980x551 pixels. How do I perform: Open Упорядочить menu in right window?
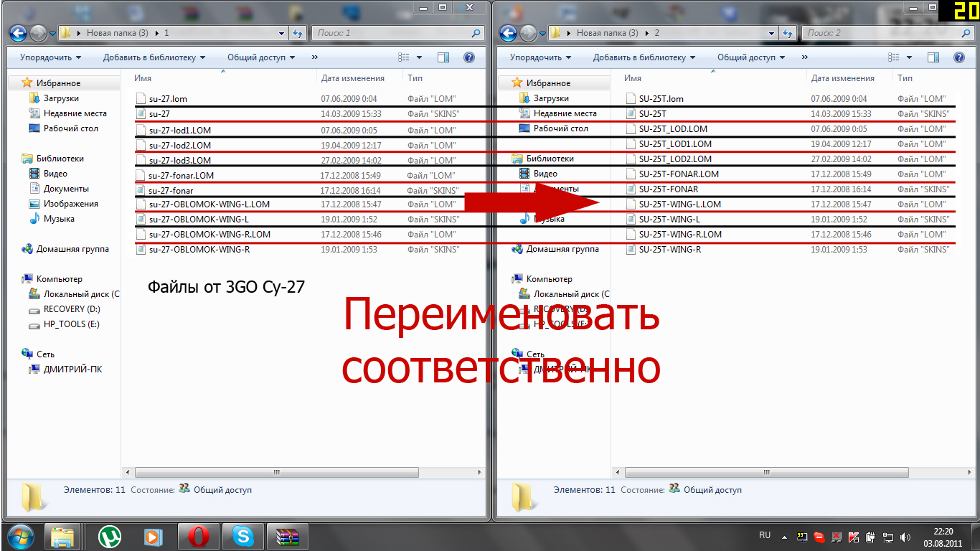(540, 57)
